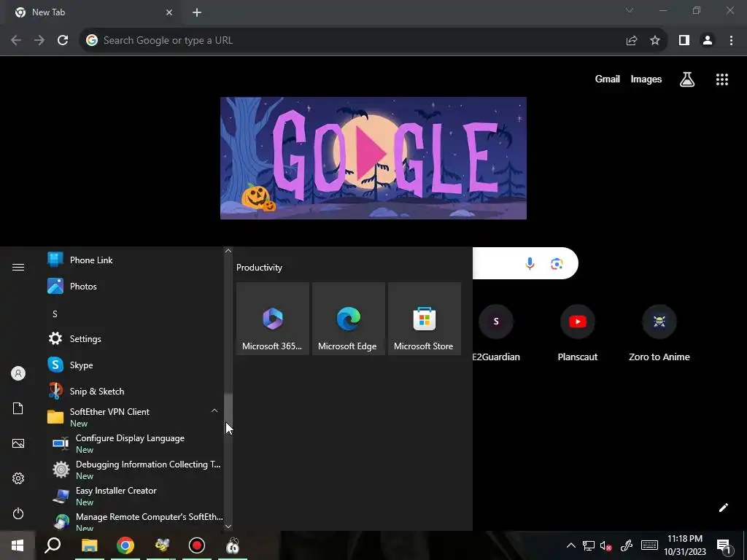This screenshot has height=560, width=747.
Task: Open the notification center
Action: coord(724,545)
